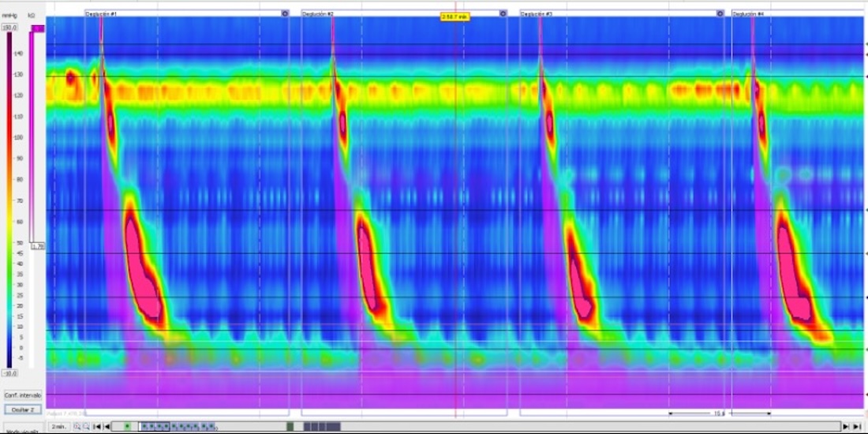Click the Ocultar Z button
The height and width of the screenshot is (434, 868).
pyautogui.click(x=23, y=410)
